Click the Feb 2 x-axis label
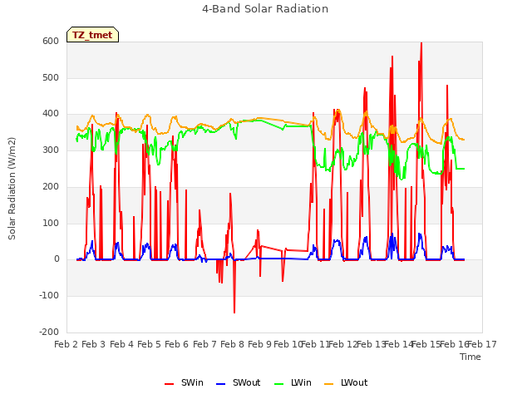The image size is (532, 399). [x=66, y=344]
